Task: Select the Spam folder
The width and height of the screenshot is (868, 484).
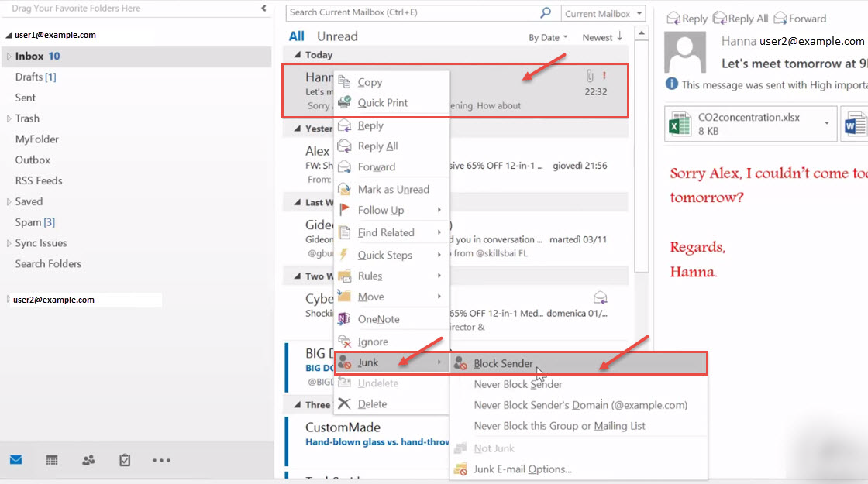Action: pyautogui.click(x=33, y=222)
